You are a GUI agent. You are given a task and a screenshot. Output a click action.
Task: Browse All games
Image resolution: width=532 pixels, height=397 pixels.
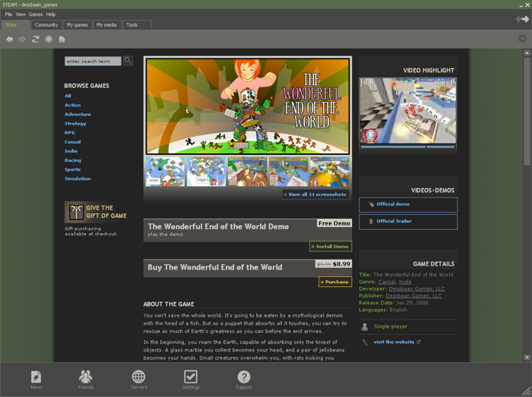[68, 96]
